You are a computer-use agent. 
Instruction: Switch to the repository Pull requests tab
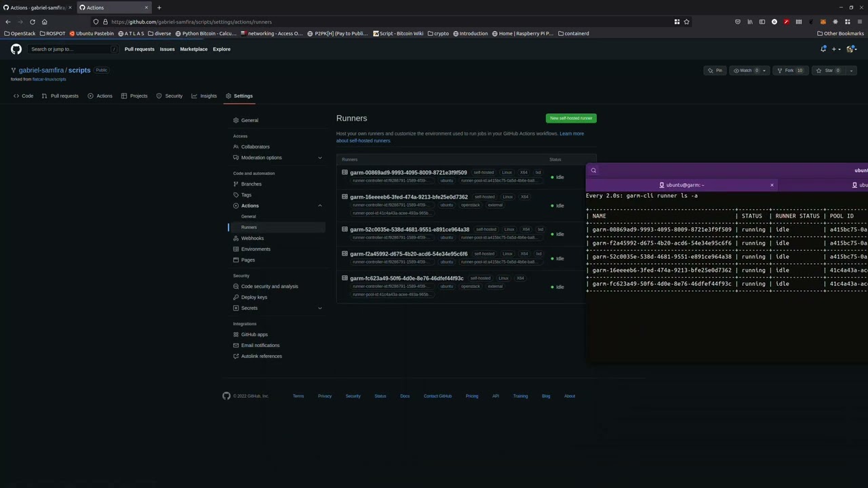(x=60, y=96)
